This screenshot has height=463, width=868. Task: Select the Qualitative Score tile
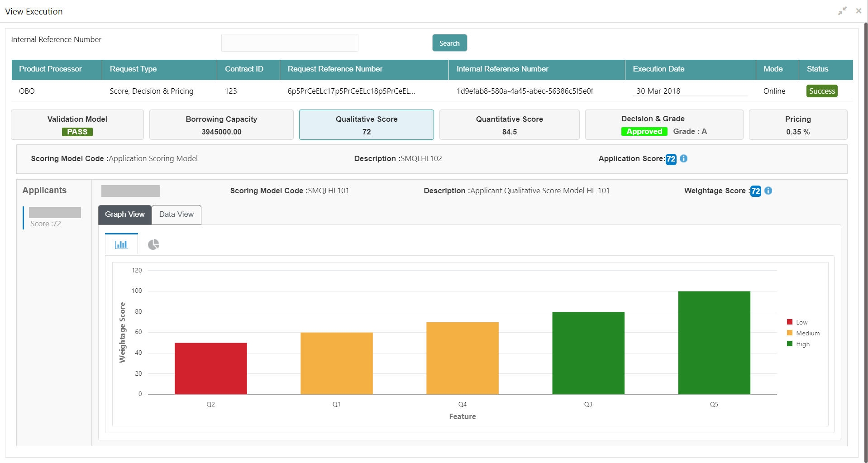coord(367,125)
